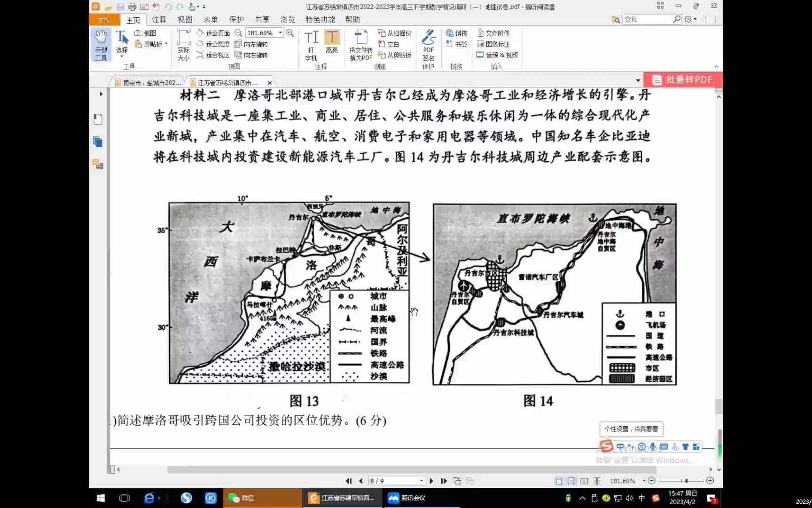812x508 pixels.
Task: Click the Open file icon in quick toolbar
Action: point(108,7)
